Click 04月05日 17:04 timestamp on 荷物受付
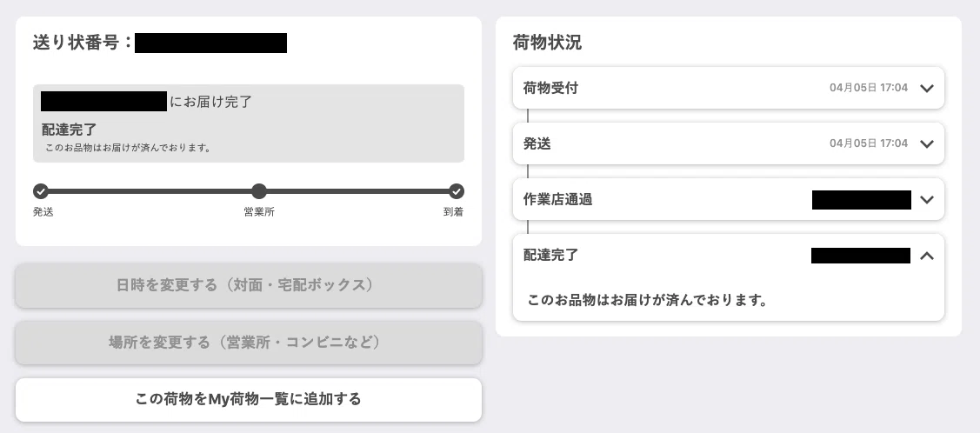 (x=869, y=88)
